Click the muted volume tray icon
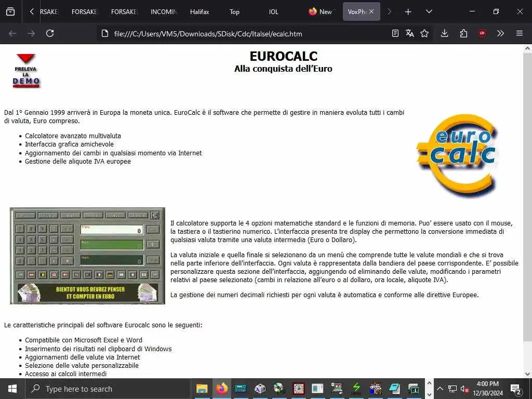The height and width of the screenshot is (399, 532). 464,389
